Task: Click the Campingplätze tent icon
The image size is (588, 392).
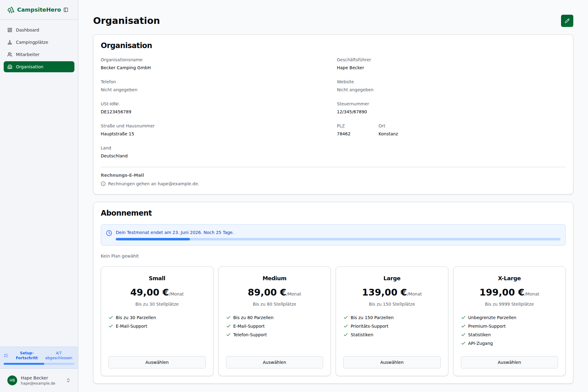Action: (x=10, y=42)
